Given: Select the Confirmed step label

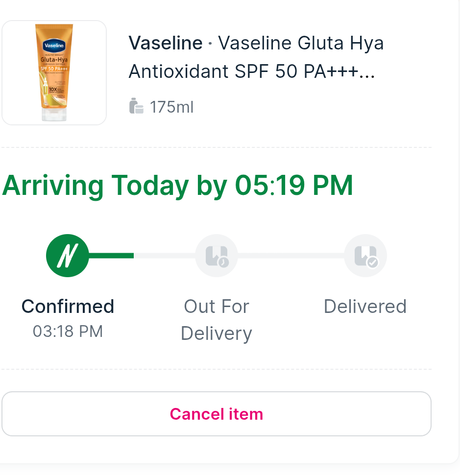Looking at the screenshot, I should (68, 307).
